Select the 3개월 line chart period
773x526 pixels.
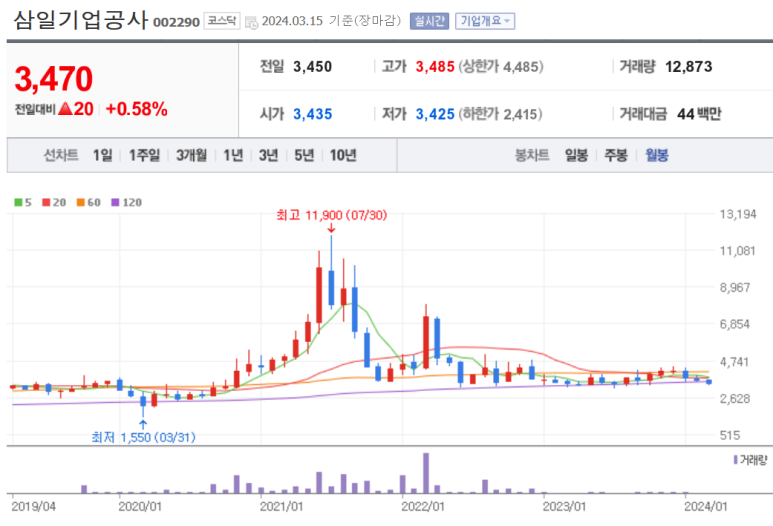coord(191,156)
